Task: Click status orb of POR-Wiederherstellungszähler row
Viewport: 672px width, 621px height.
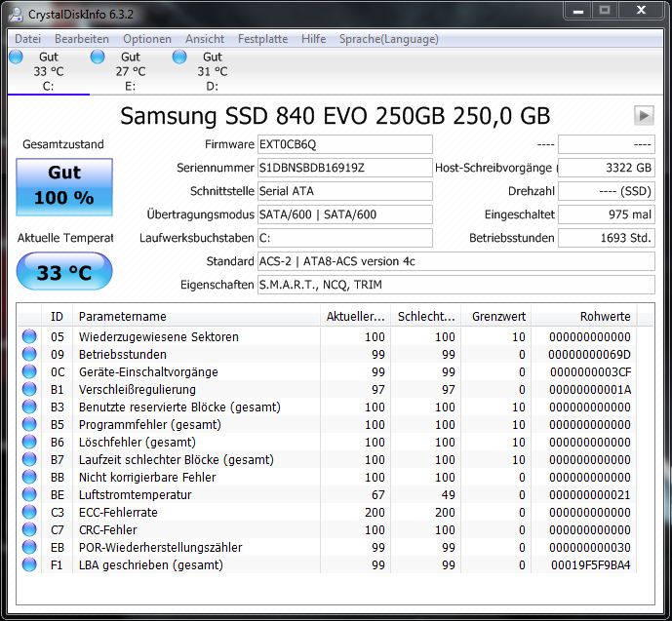Action: click(29, 547)
